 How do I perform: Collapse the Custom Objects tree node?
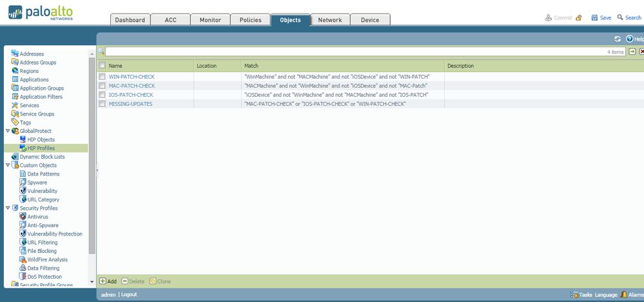click(x=8, y=165)
